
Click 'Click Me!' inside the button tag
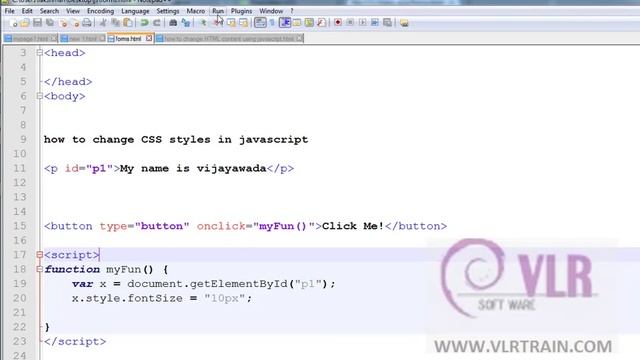[353, 226]
